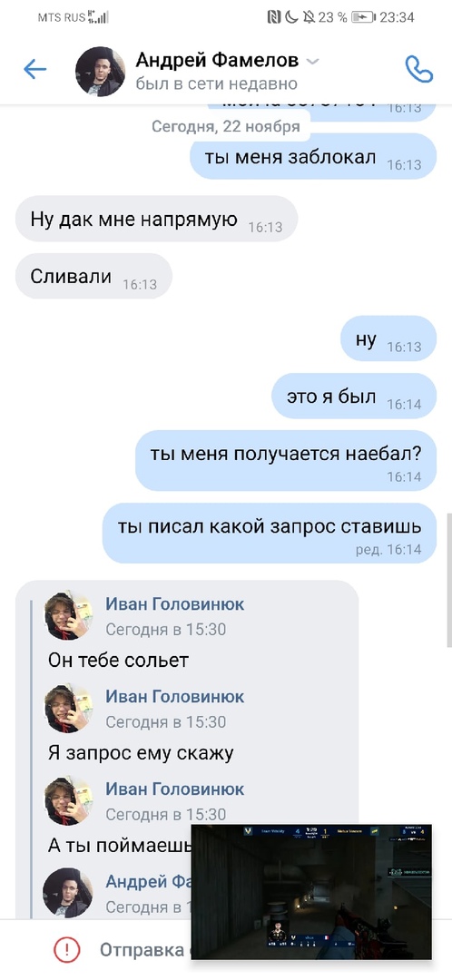The width and height of the screenshot is (452, 980).
Task: Open Андрей Фамелов profile avatar
Action: (x=100, y=71)
